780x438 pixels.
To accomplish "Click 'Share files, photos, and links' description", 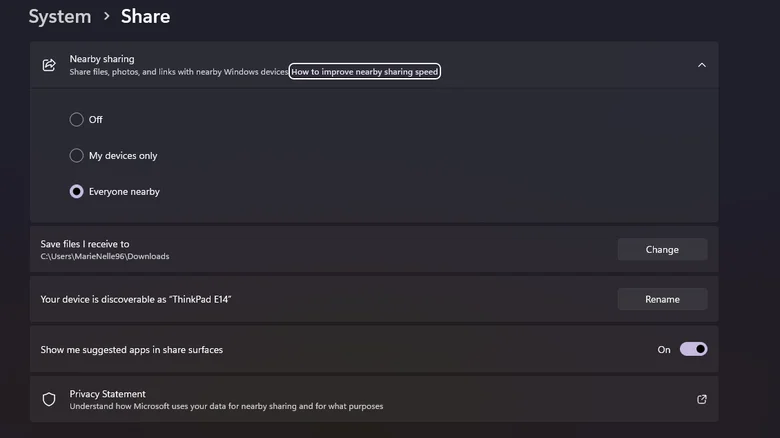I will pyautogui.click(x=179, y=72).
